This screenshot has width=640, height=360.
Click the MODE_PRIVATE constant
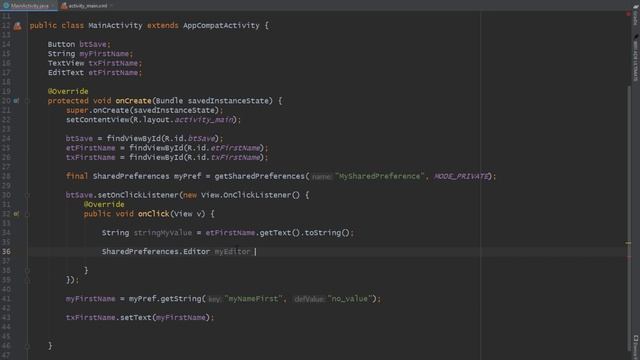pyautogui.click(x=461, y=176)
